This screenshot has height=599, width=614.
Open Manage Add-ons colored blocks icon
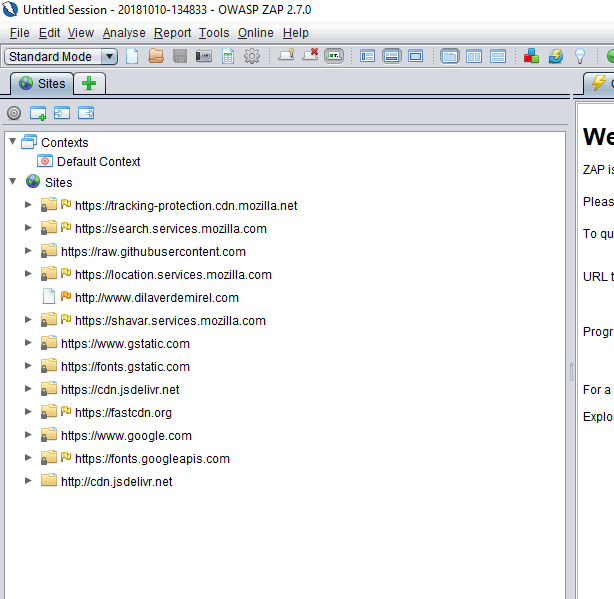tap(531, 56)
